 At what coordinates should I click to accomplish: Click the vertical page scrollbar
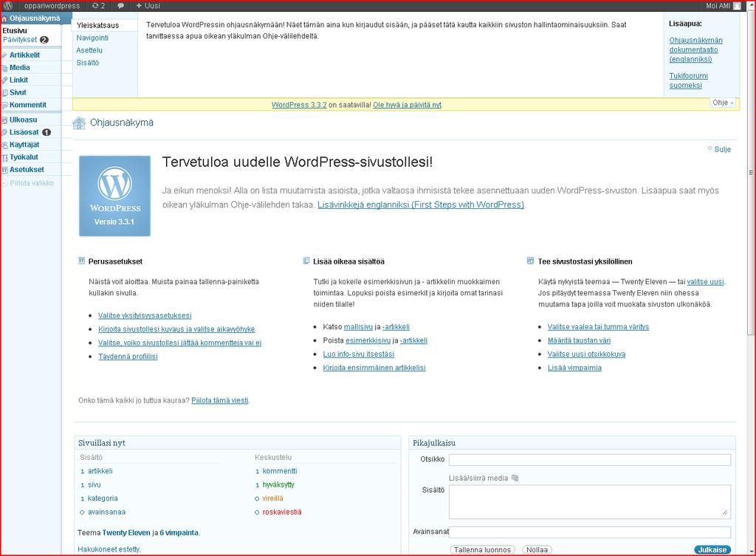point(751,173)
